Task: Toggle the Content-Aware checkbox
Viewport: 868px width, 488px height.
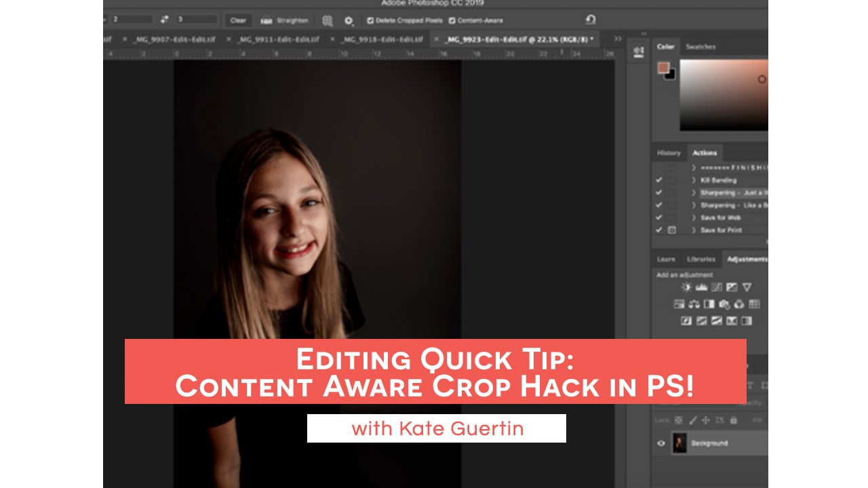Action: [x=452, y=20]
